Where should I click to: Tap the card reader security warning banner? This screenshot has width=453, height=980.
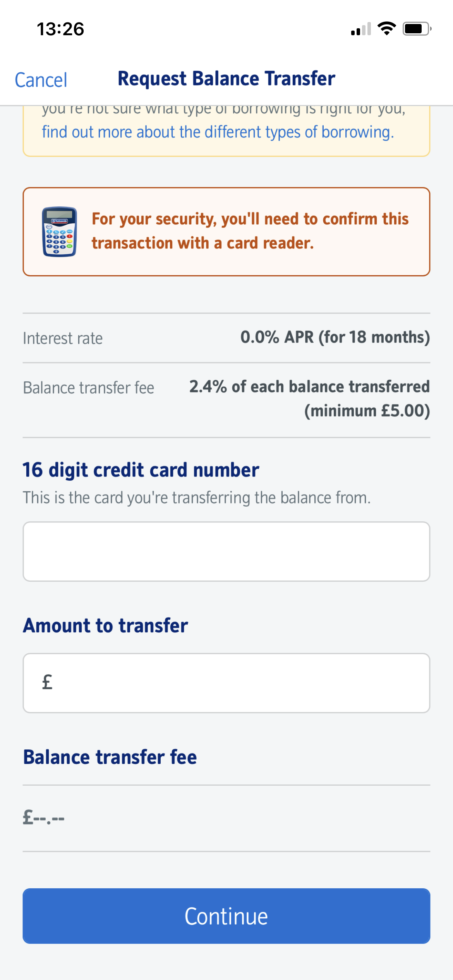226,231
